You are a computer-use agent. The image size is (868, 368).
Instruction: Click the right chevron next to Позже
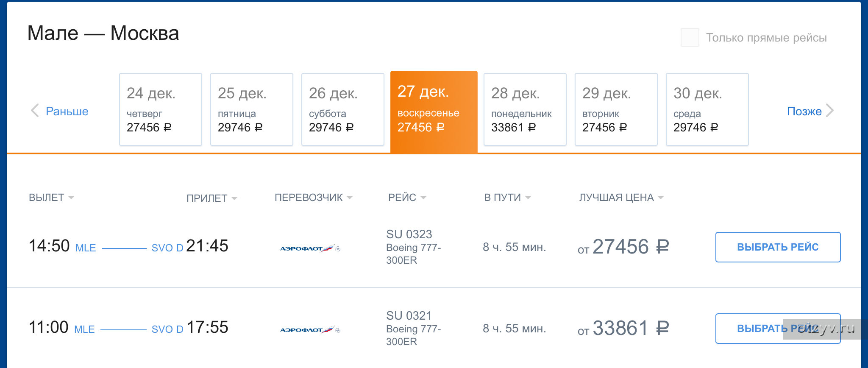(830, 111)
